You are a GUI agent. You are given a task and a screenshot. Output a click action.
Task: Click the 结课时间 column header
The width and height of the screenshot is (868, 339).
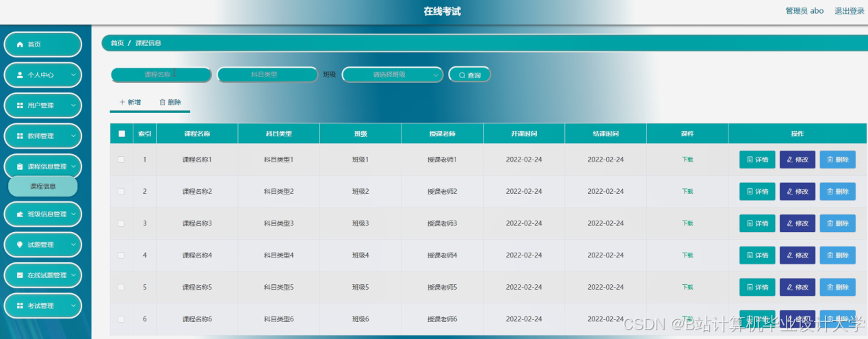pyautogui.click(x=605, y=134)
